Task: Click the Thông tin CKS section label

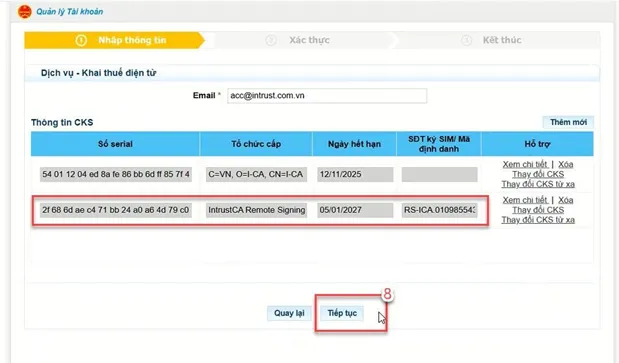Action: (x=62, y=123)
